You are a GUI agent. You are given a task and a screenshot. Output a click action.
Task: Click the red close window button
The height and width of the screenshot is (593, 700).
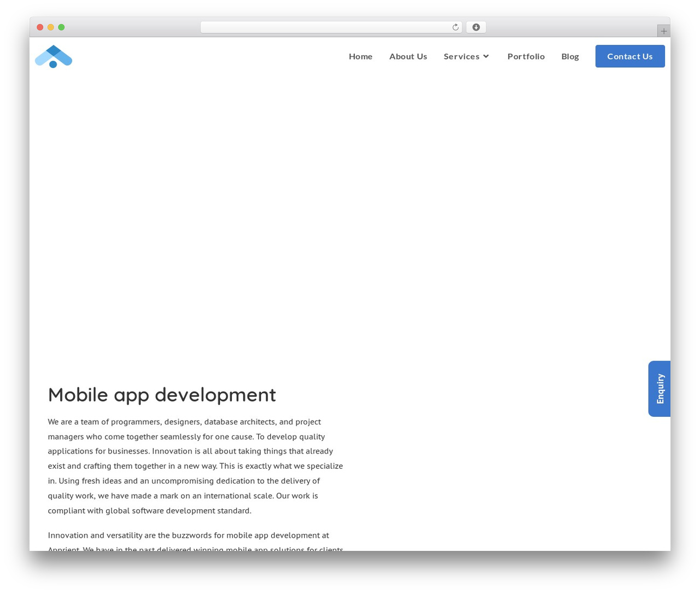[x=40, y=27]
